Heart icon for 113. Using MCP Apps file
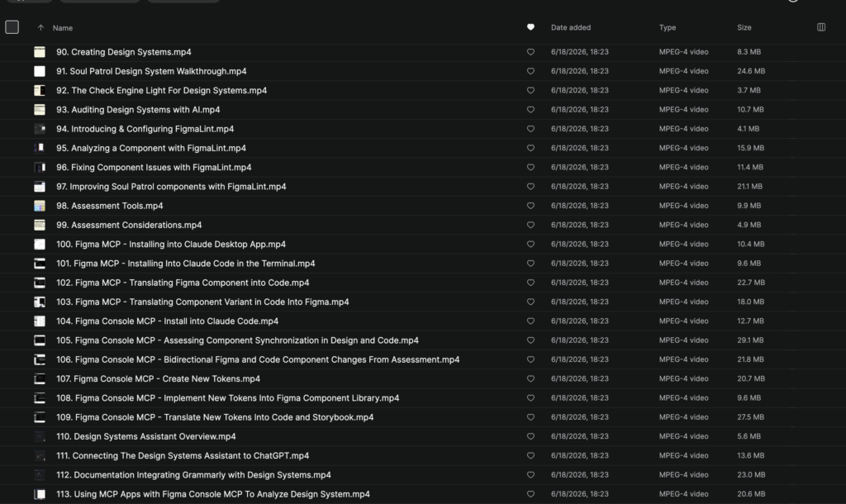The image size is (846, 504). (x=530, y=494)
